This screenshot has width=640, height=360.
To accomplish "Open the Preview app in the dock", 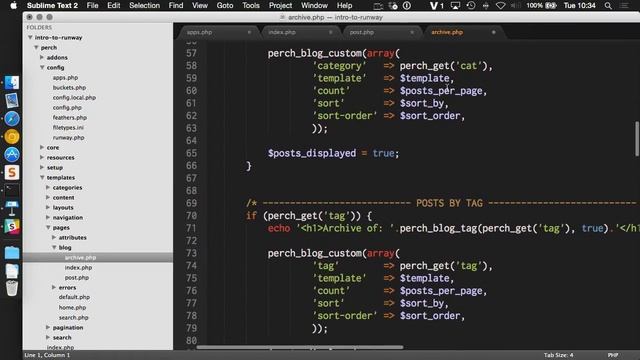I will pyautogui.click(x=12, y=100).
